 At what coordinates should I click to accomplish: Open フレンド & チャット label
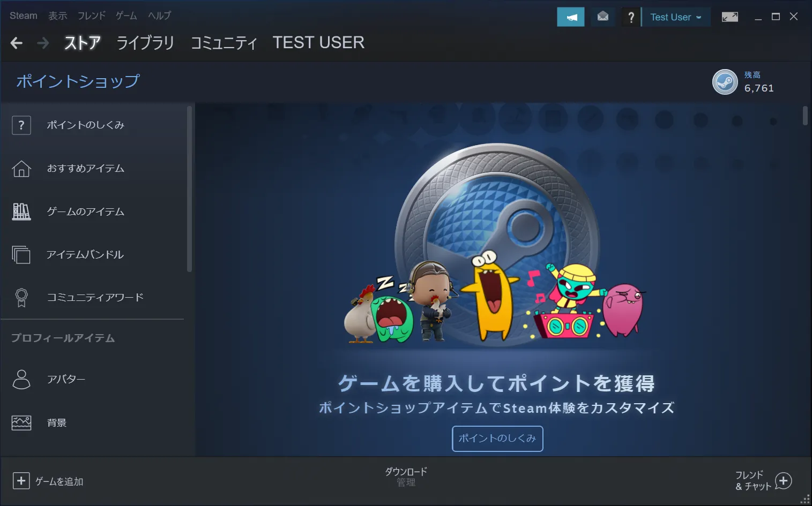(753, 481)
